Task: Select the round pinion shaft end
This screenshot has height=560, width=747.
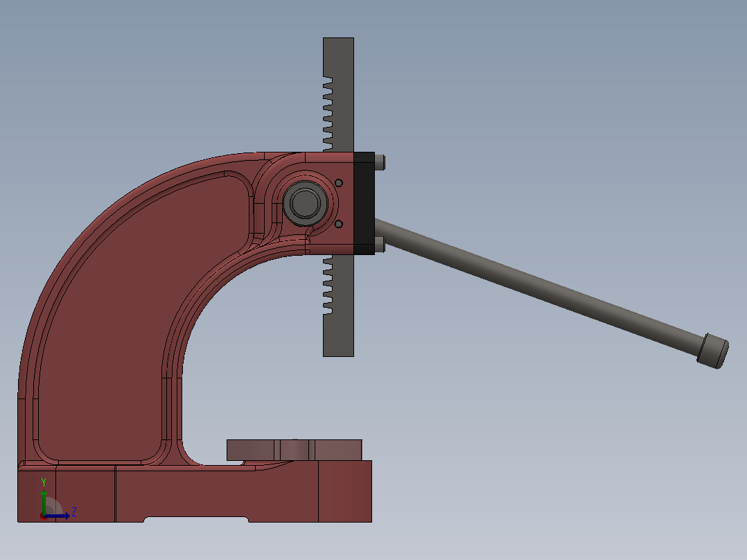Action: (x=305, y=202)
